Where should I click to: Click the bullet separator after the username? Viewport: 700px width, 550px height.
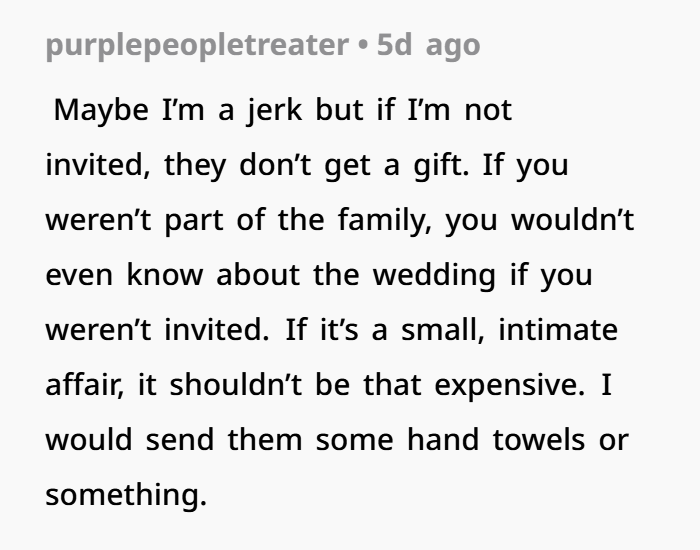(x=364, y=46)
